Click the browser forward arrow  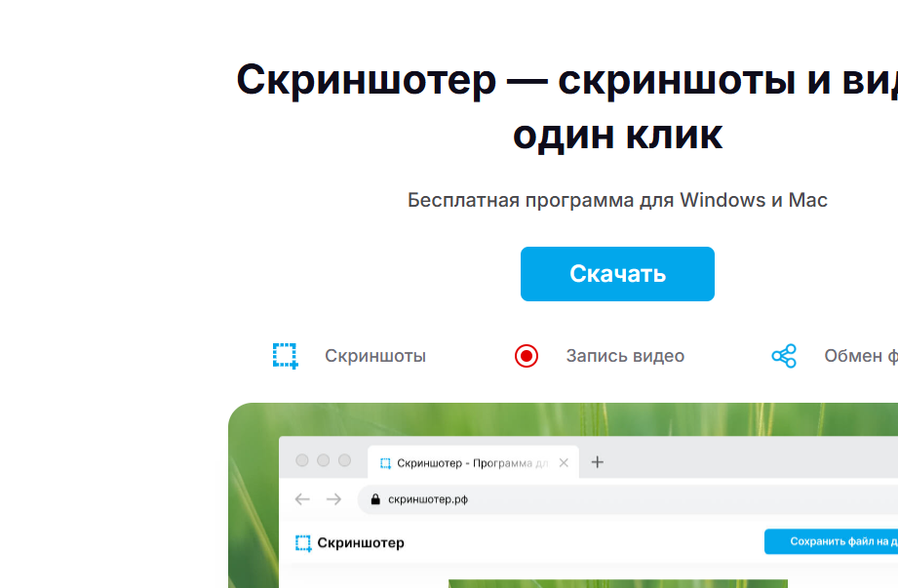point(333,499)
